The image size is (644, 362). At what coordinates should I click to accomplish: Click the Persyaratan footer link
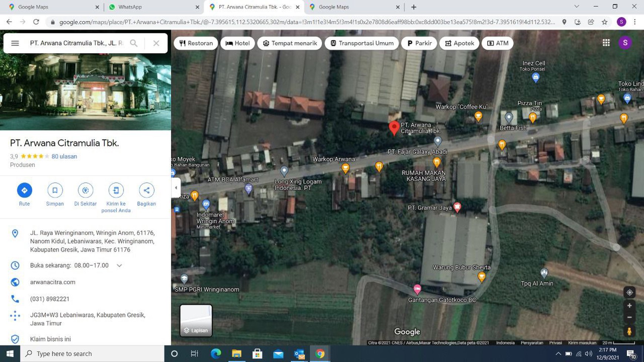[x=532, y=343]
